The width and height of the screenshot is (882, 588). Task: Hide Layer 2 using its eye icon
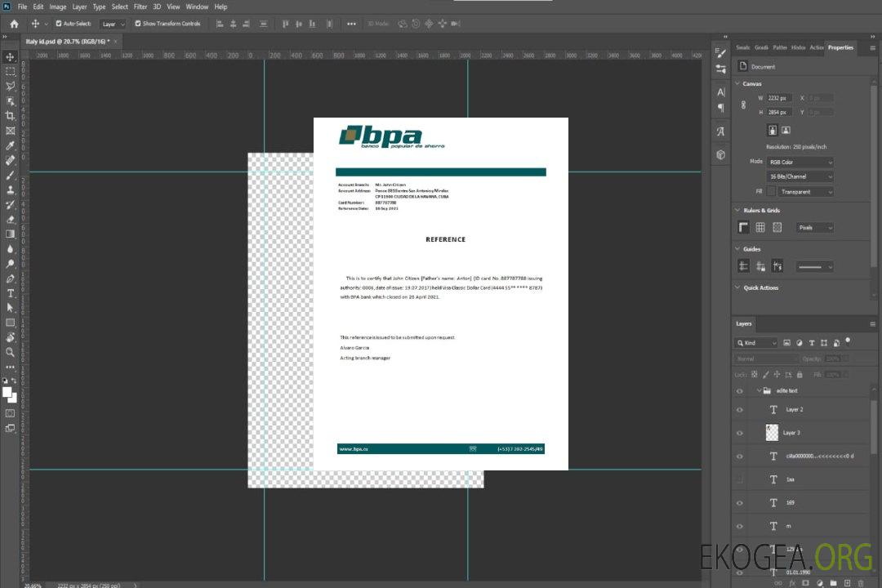740,410
